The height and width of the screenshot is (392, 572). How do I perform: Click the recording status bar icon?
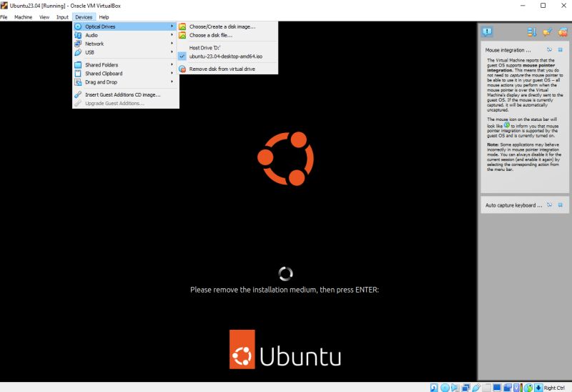(508, 388)
